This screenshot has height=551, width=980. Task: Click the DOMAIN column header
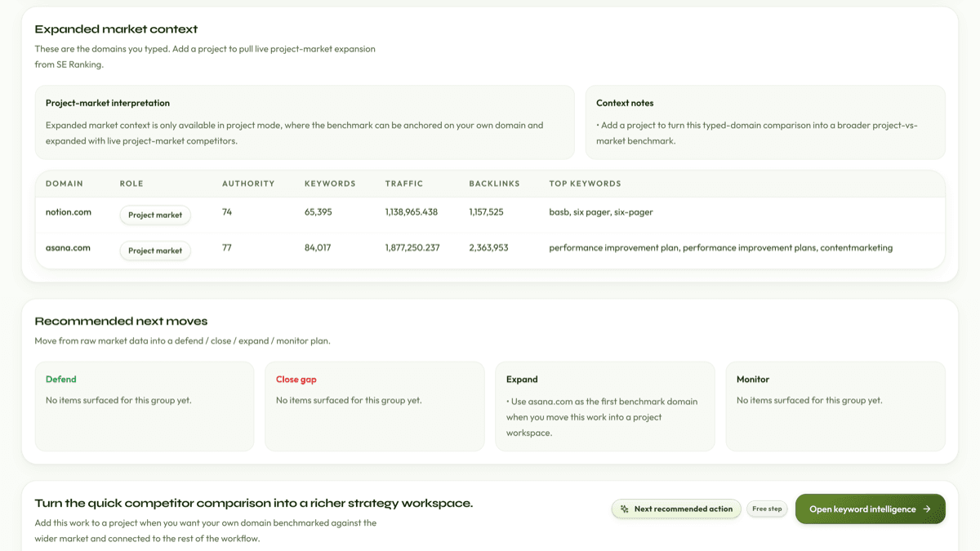coord(65,184)
